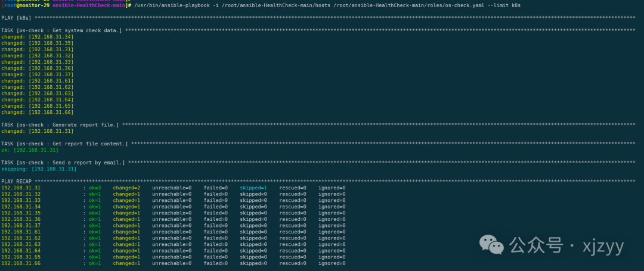This screenshot has width=644, height=271.
Task: Click the 'ok=3' value in the recap
Action: pyautogui.click(x=95, y=188)
